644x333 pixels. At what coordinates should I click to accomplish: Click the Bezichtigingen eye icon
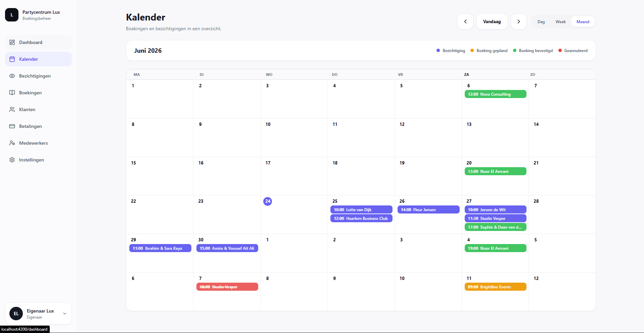point(12,76)
